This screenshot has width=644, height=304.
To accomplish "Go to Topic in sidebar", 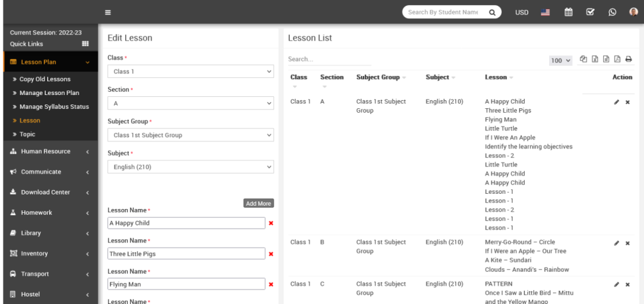I will pyautogui.click(x=27, y=134).
